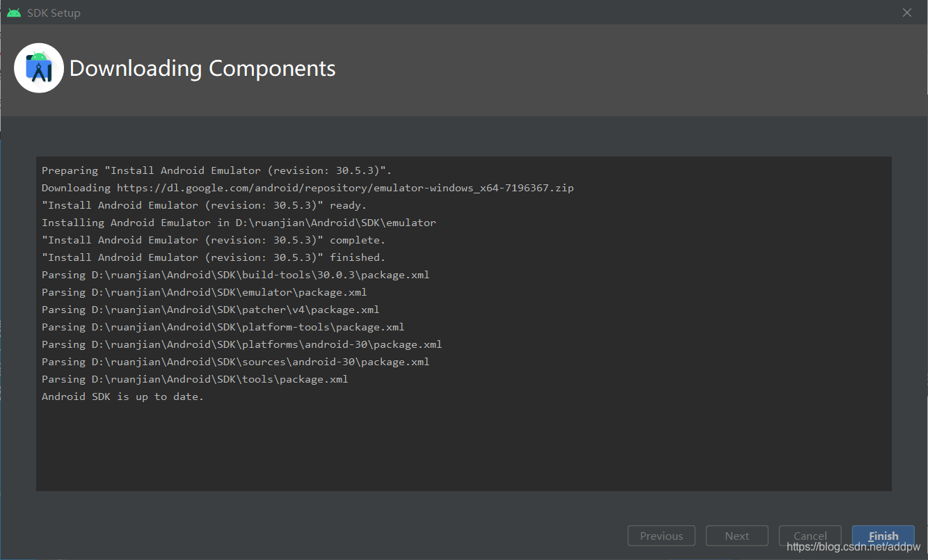The width and height of the screenshot is (928, 560).
Task: Click the platform-tools\package.xml parsing line
Action: (x=223, y=327)
